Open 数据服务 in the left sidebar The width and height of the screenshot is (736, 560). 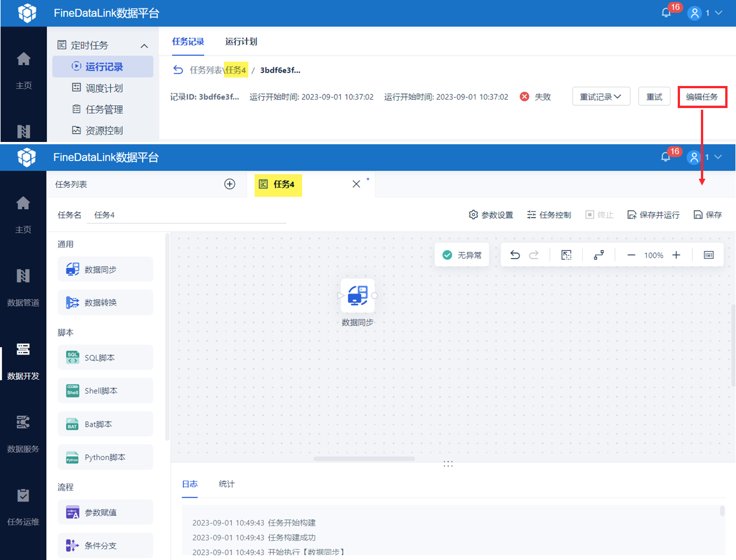[23, 434]
